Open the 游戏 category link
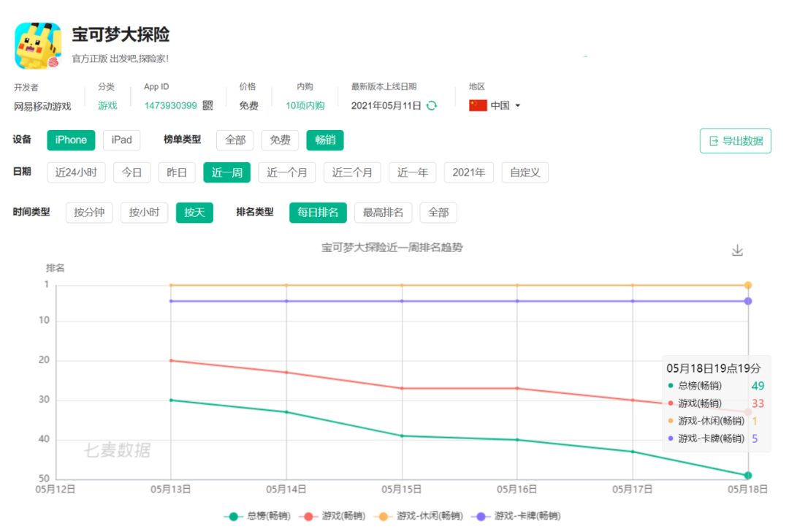 tap(107, 105)
